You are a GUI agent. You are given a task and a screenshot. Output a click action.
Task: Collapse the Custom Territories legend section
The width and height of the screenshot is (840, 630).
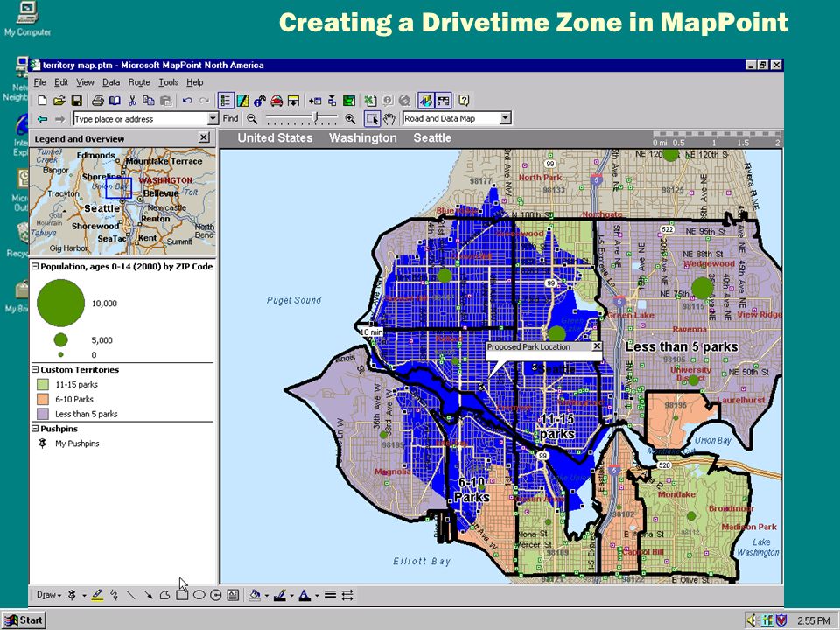tap(35, 369)
